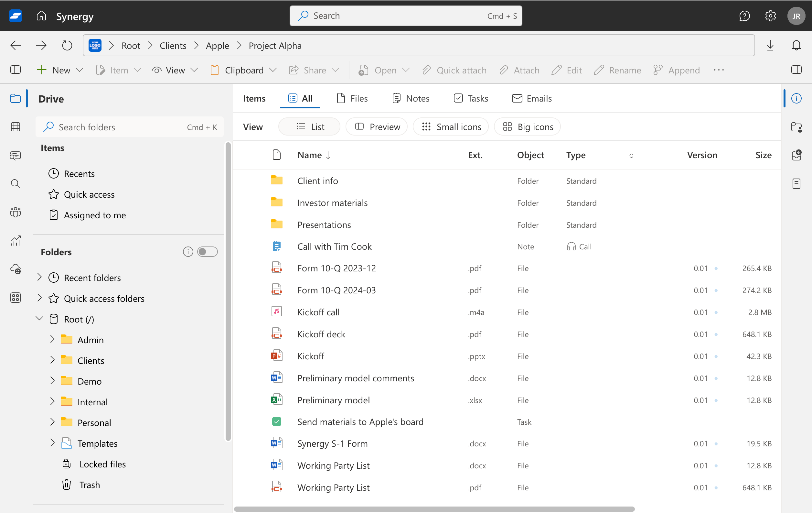This screenshot has height=513, width=812.
Task: Expand the Quick access folders section
Action: pos(39,298)
